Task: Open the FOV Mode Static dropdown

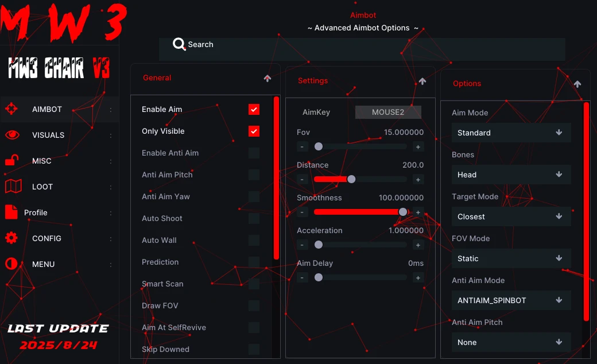Action: point(511,258)
